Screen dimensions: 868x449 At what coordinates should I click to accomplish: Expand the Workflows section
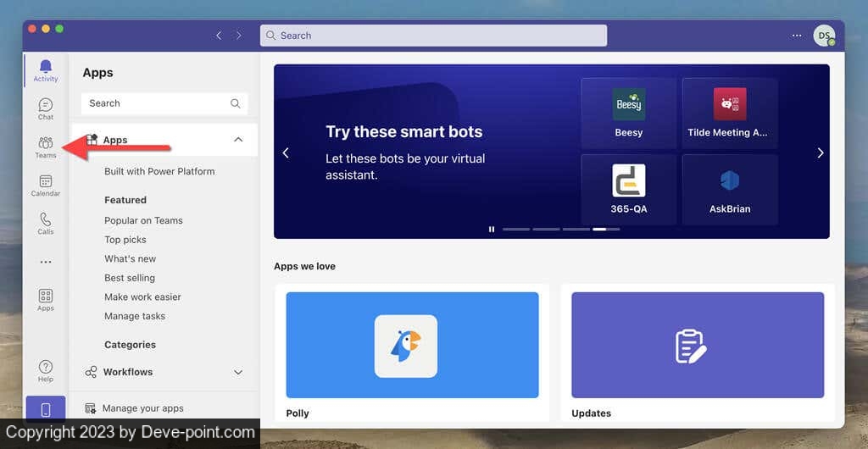[x=238, y=372]
